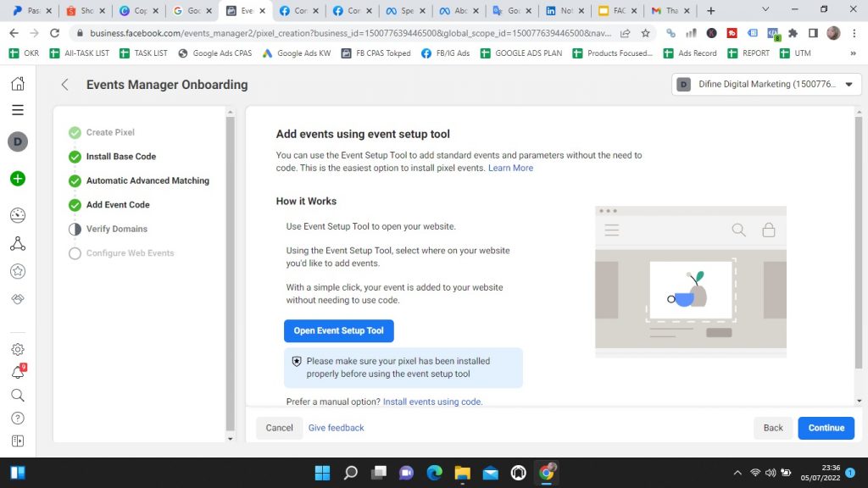868x488 pixels.
Task: Switch to the Gmail browser tab
Action: coord(665,11)
